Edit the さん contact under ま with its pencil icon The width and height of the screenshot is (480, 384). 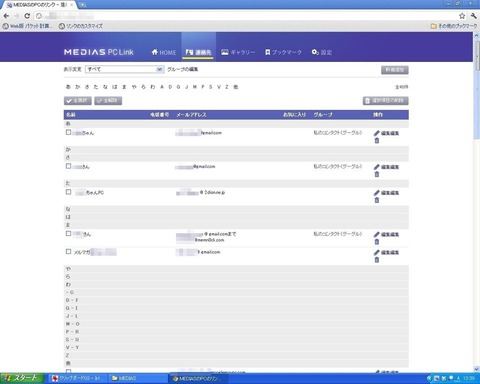377,234
